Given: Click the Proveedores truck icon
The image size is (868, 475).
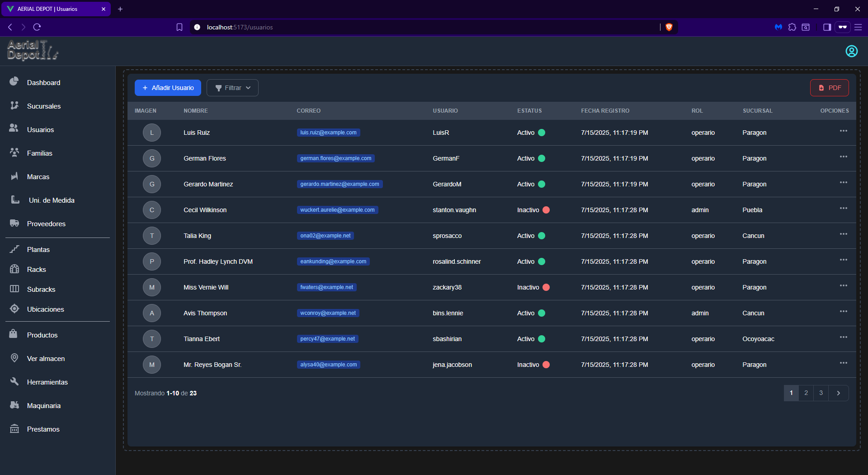Looking at the screenshot, I should tap(14, 223).
